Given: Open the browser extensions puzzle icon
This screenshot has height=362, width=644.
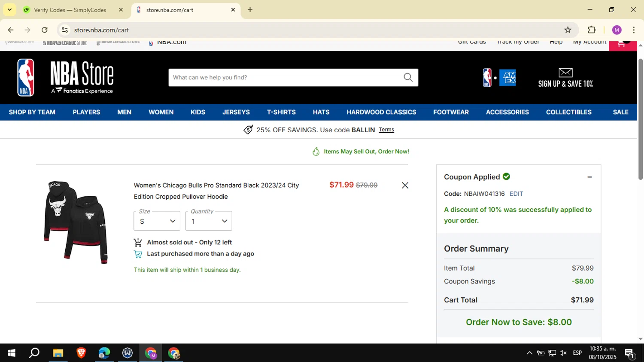Looking at the screenshot, I should pos(592,30).
